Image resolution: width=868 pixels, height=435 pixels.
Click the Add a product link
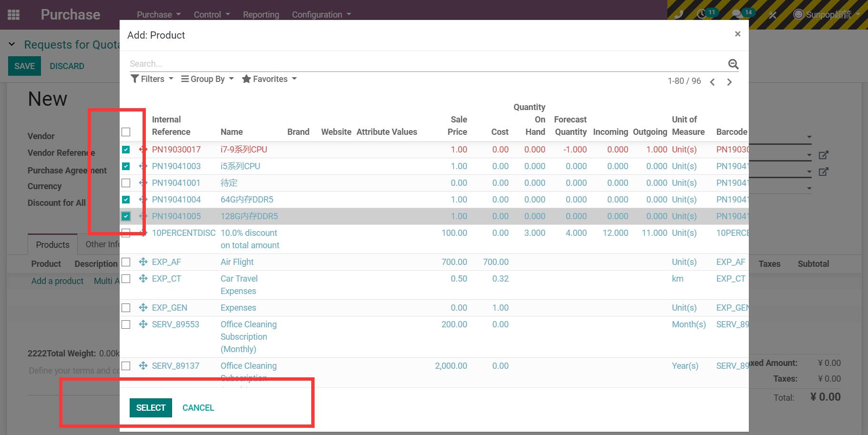[57, 281]
